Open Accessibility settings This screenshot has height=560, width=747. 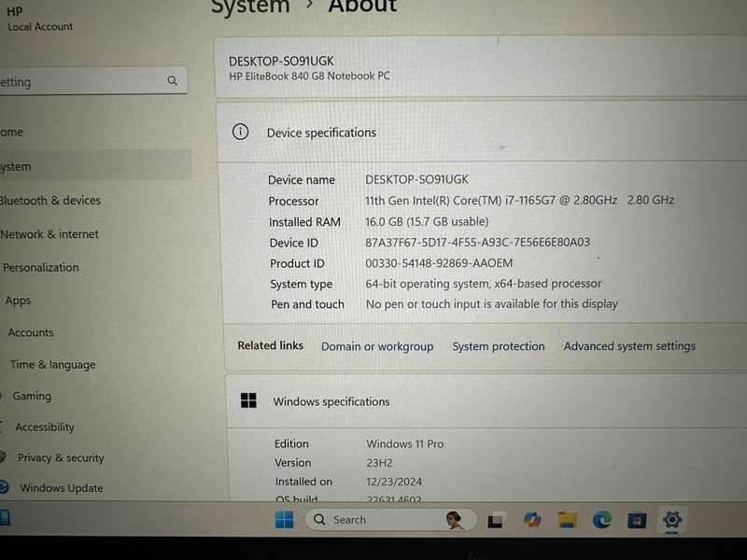(x=45, y=427)
